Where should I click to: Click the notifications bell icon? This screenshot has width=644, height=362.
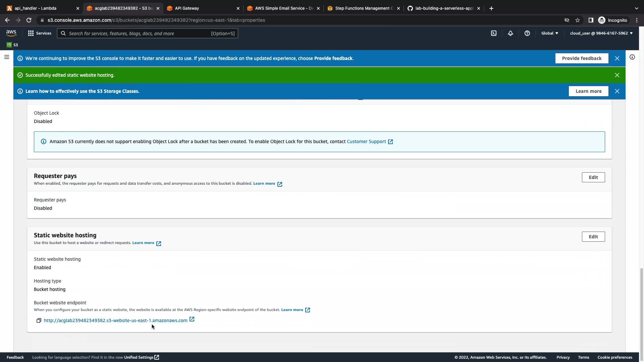coord(510,33)
